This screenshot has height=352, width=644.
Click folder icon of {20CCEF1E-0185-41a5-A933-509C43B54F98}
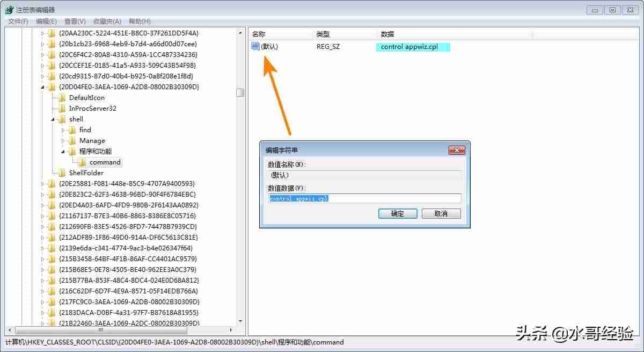pyautogui.click(x=52, y=65)
